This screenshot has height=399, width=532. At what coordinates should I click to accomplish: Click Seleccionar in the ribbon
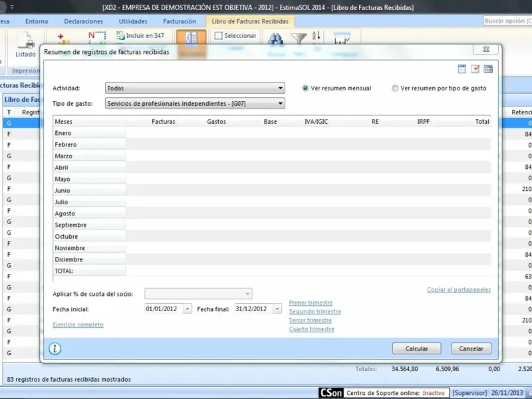coord(235,36)
